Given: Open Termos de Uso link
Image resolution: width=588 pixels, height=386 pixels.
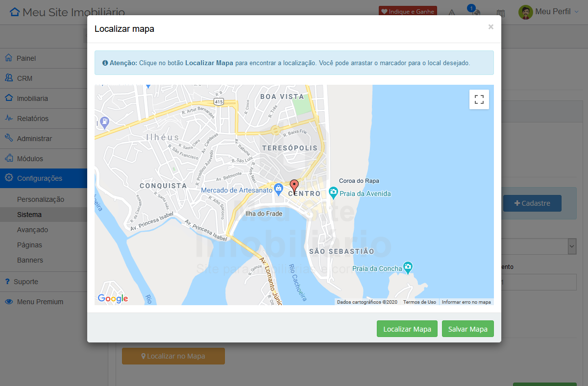Looking at the screenshot, I should click(x=419, y=302).
